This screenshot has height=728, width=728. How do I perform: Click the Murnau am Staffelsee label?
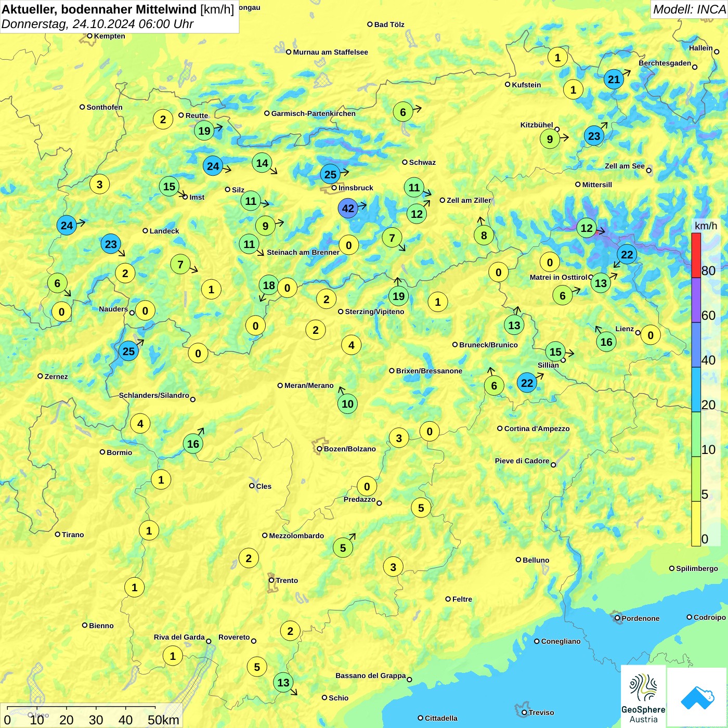pos(331,52)
